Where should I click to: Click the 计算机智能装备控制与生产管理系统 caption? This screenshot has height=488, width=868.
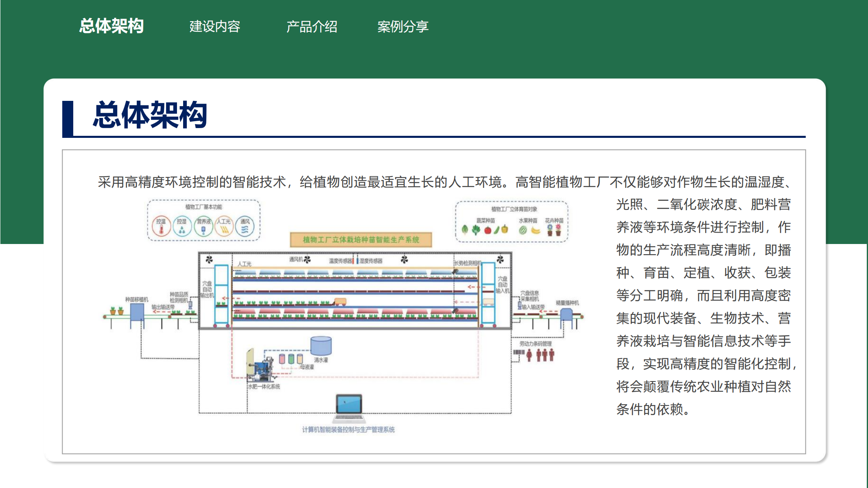tap(348, 429)
